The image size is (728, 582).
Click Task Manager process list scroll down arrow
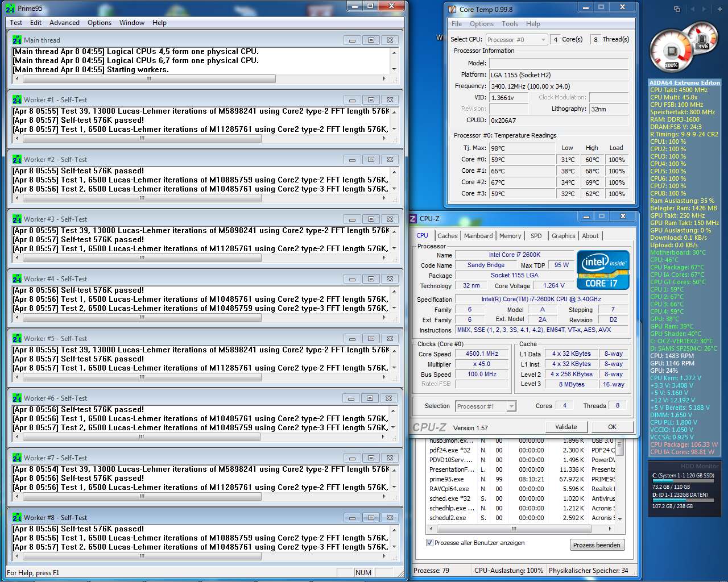[x=620, y=519]
